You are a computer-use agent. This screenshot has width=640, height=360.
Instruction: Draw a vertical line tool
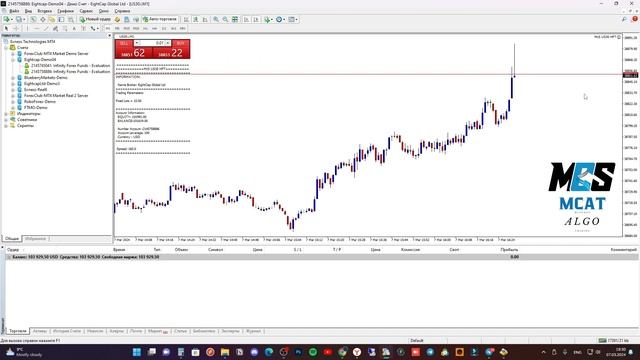27,28
